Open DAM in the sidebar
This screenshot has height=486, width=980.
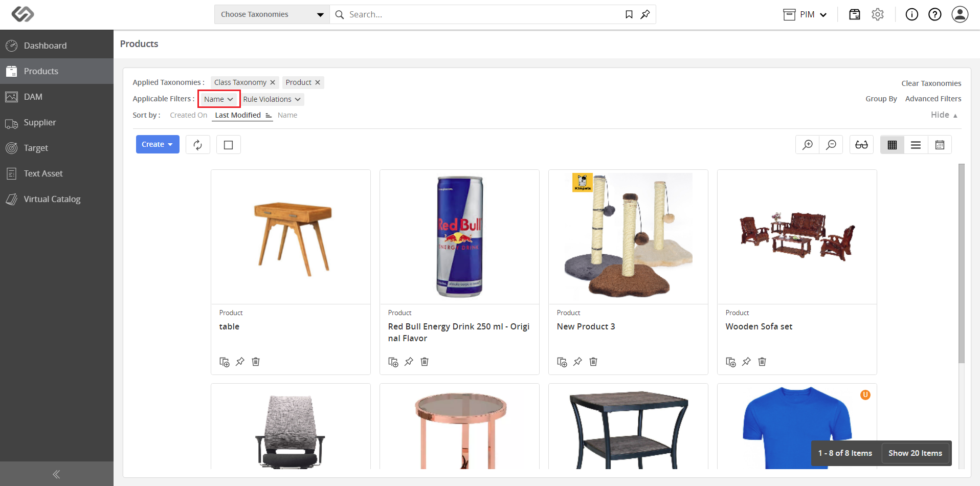click(x=57, y=97)
